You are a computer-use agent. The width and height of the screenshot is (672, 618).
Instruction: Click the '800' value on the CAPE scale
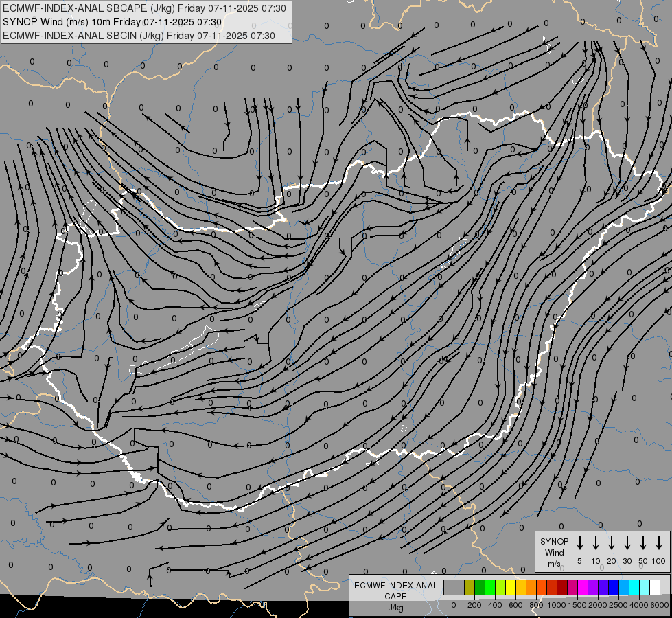536,605
